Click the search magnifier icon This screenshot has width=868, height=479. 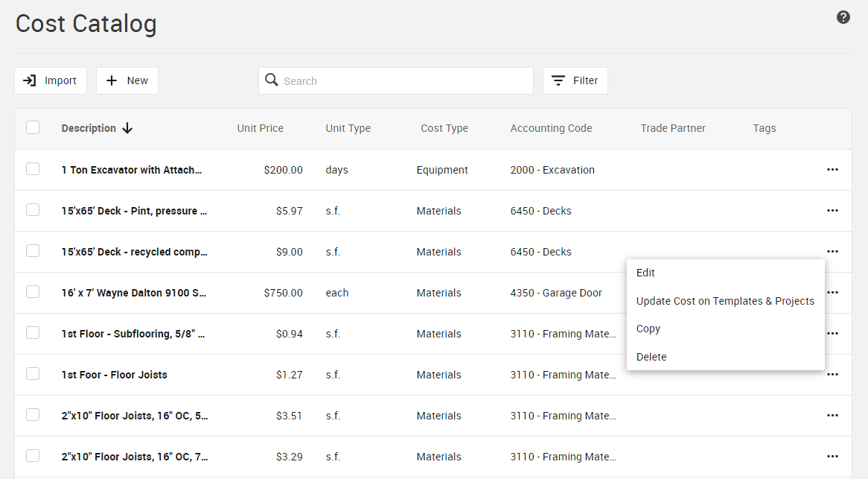point(271,80)
